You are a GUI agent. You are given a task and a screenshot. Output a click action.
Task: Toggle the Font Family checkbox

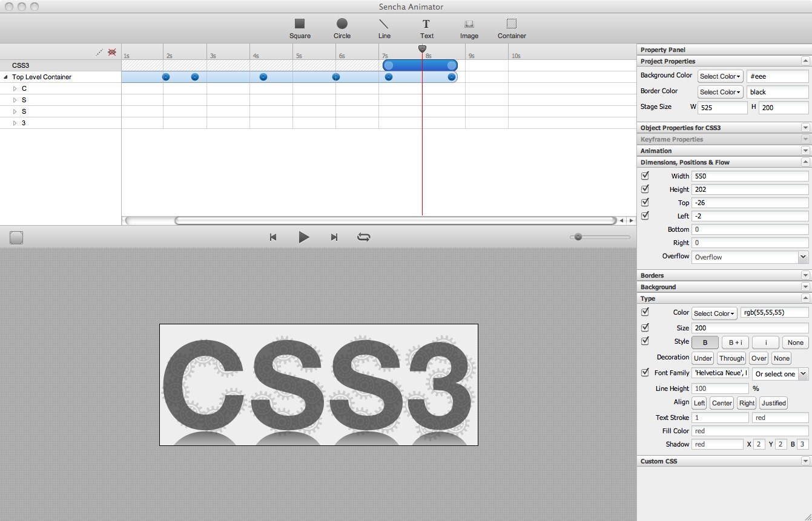645,373
